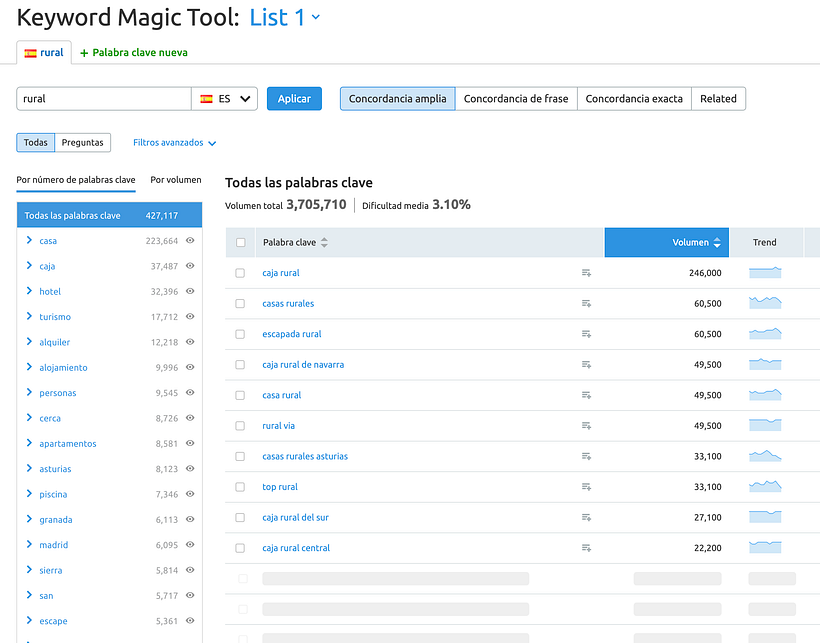
Task: Add 'rural via' to keyword list icon
Action: (586, 426)
